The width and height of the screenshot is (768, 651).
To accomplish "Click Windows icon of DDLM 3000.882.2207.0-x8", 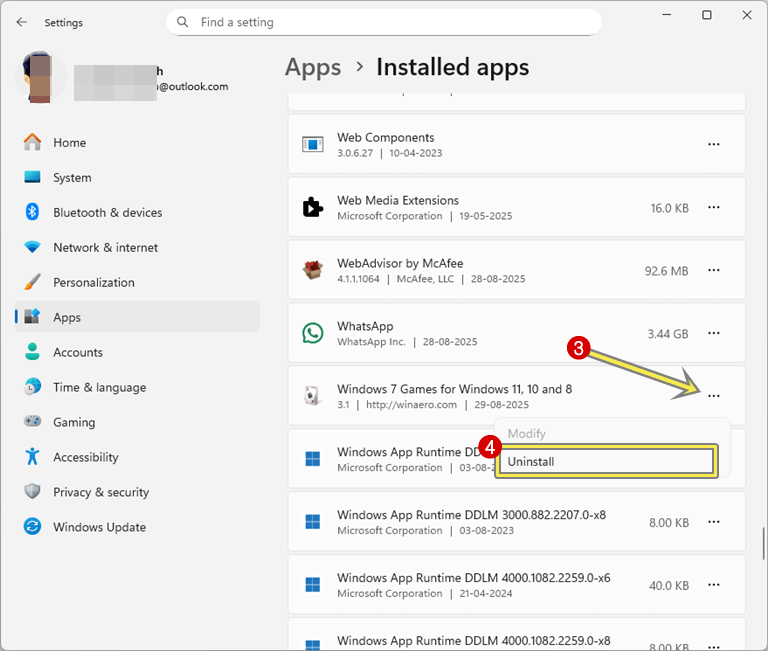I will 312,522.
